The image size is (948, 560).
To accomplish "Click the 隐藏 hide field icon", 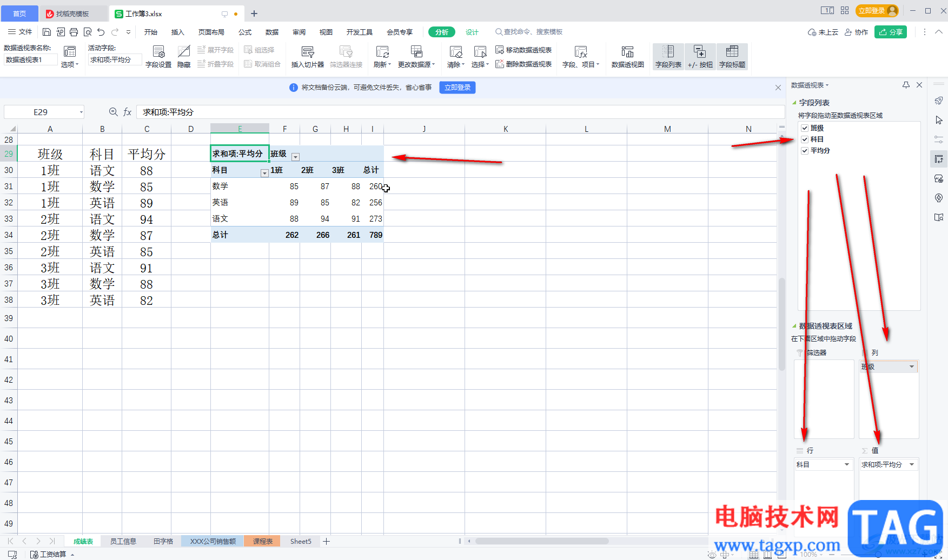I will 184,57.
